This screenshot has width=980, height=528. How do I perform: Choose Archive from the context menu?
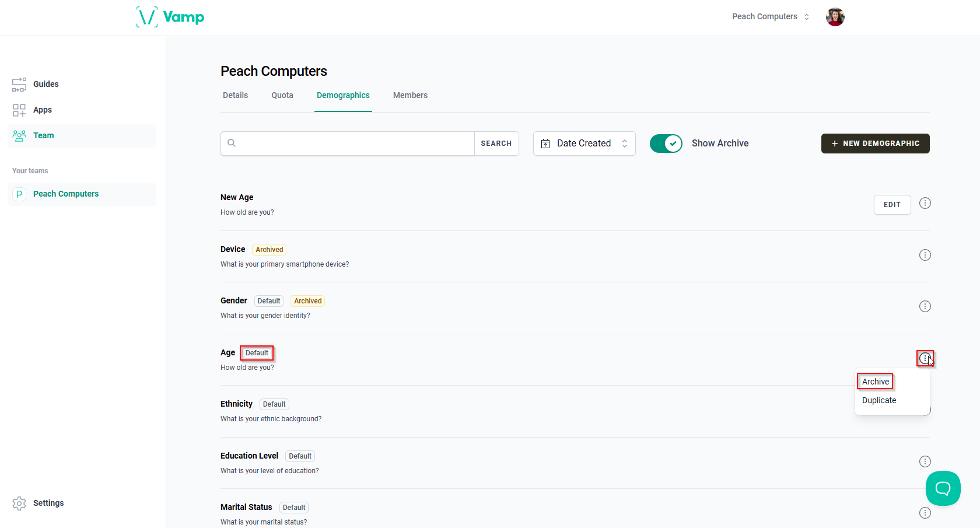[x=876, y=382]
